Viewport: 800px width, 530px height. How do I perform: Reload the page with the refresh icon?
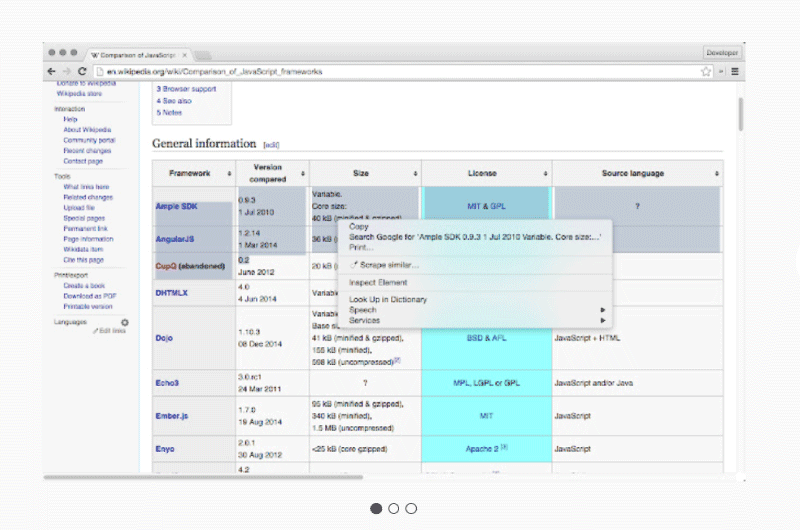tap(82, 71)
